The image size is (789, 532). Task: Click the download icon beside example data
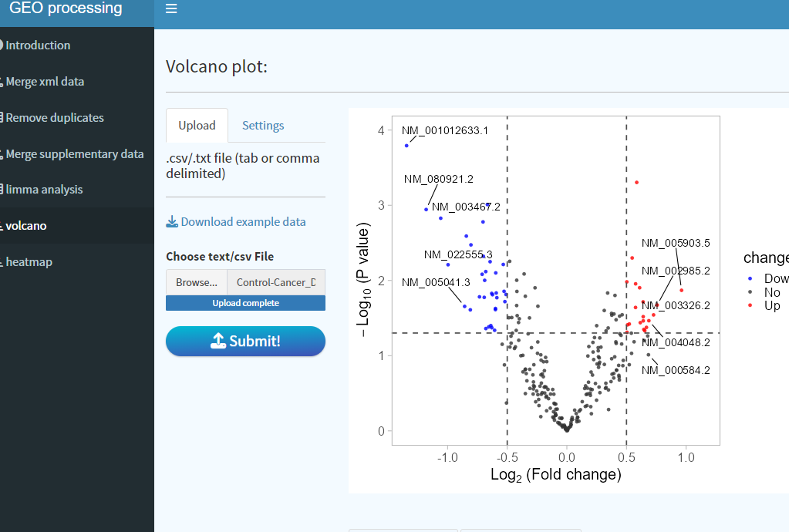tap(172, 222)
